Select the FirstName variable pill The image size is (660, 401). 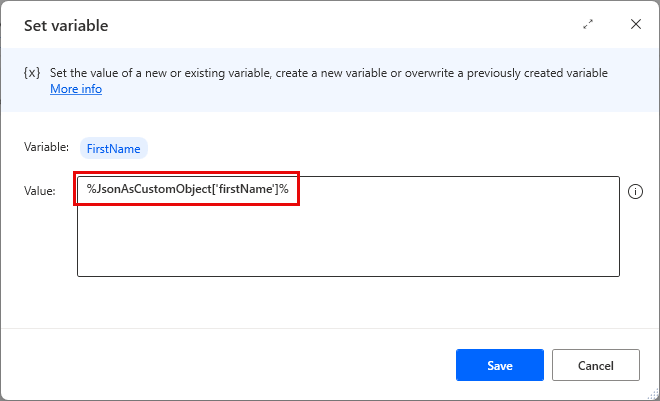115,148
